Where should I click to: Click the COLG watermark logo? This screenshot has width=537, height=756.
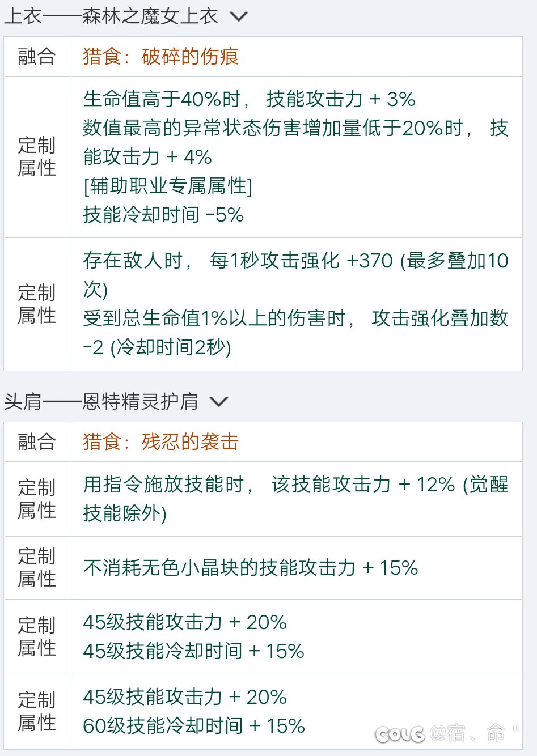pos(400,734)
